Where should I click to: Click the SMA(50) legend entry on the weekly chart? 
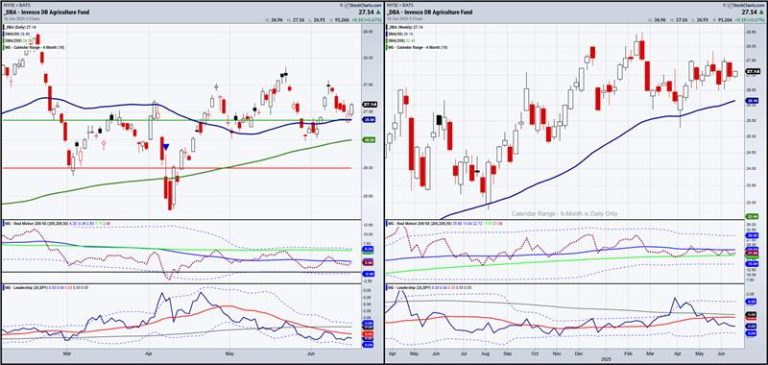pos(399,35)
